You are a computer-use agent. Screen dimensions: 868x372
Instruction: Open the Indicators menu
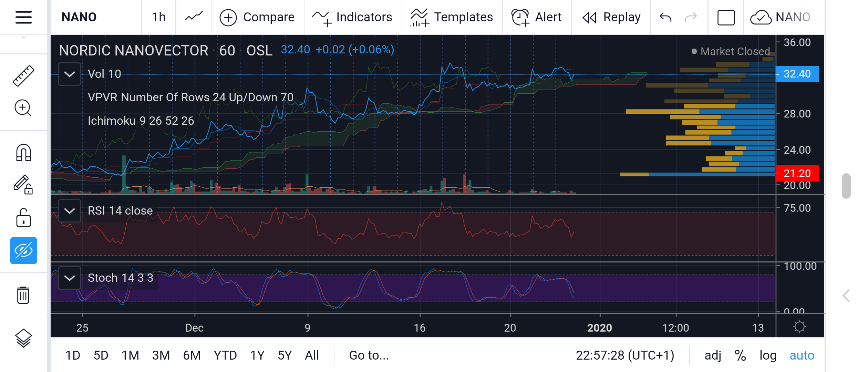pos(352,17)
